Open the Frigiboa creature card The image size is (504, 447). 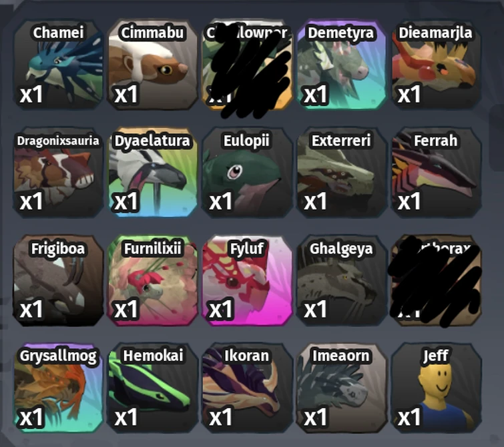58,280
